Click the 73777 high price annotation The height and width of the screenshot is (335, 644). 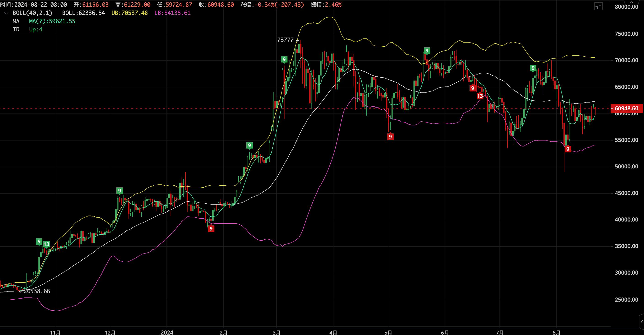pyautogui.click(x=285, y=40)
